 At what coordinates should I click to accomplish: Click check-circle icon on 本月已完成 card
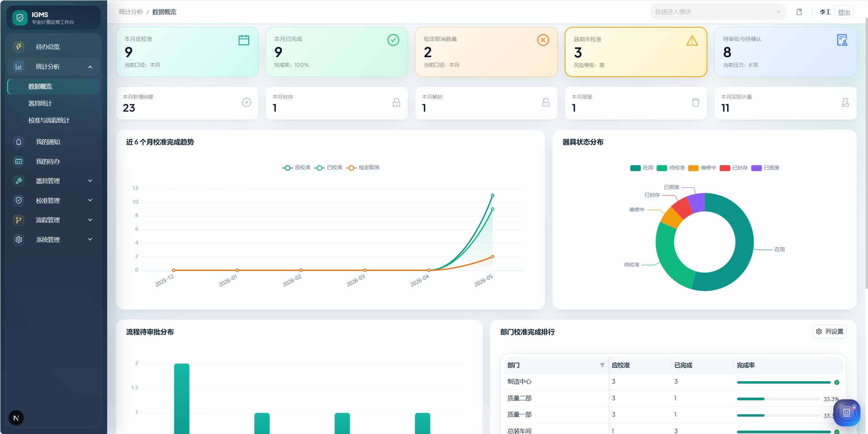[393, 40]
